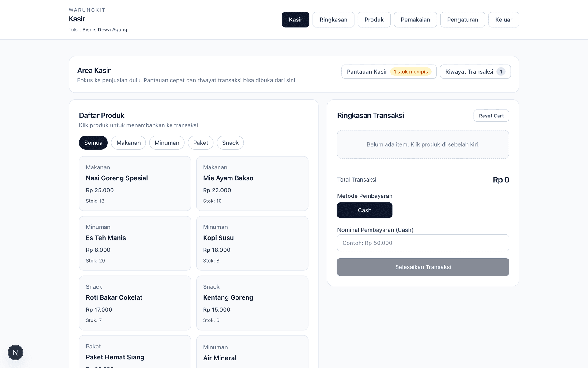Screen dimensions: 588x368
Task: Click the WARUNGKIT brand label
Action: [x=87, y=10]
